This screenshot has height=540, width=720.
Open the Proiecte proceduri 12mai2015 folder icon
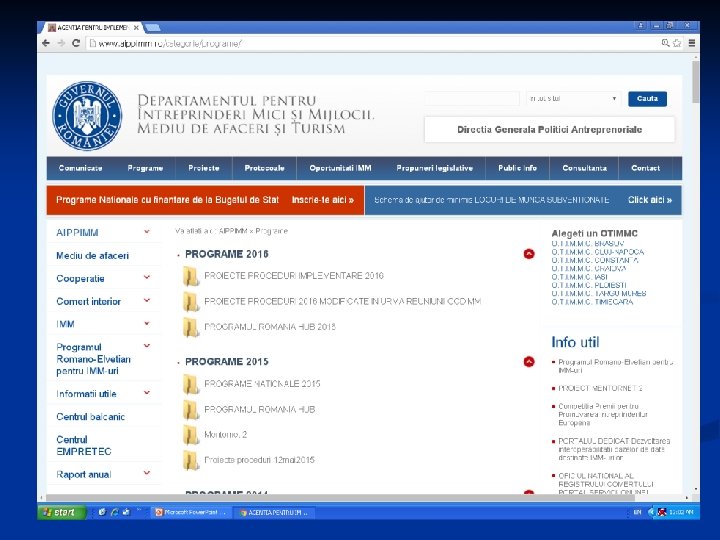tap(191, 460)
